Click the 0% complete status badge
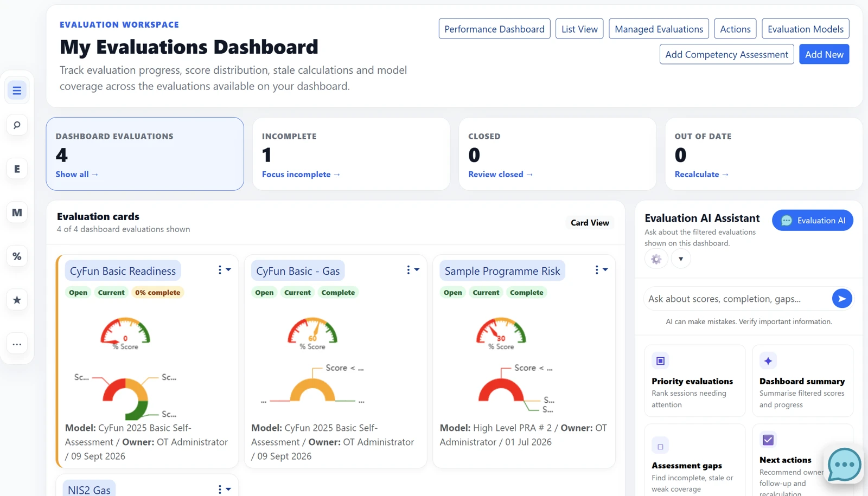Viewport: 868px width, 496px height. coord(157,292)
